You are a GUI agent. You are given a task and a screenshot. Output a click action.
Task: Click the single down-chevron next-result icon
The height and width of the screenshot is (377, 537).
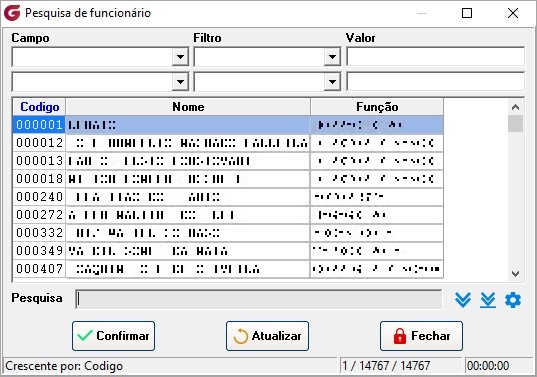(463, 300)
